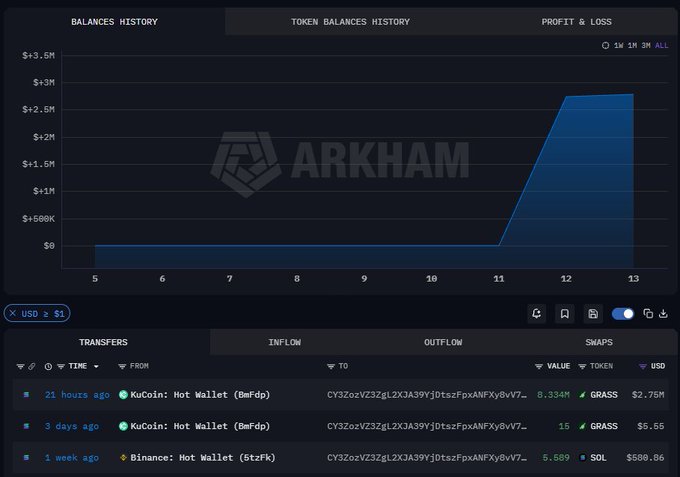Screen dimensions: 680x477
Task: Open the Outflow tab
Action: (x=443, y=342)
